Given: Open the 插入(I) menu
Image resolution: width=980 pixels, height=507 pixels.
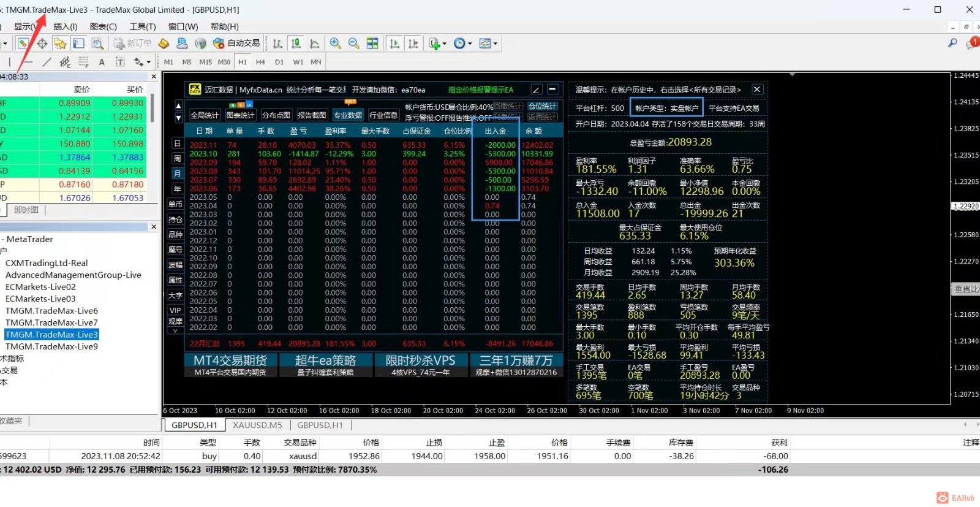Looking at the screenshot, I should (x=65, y=26).
